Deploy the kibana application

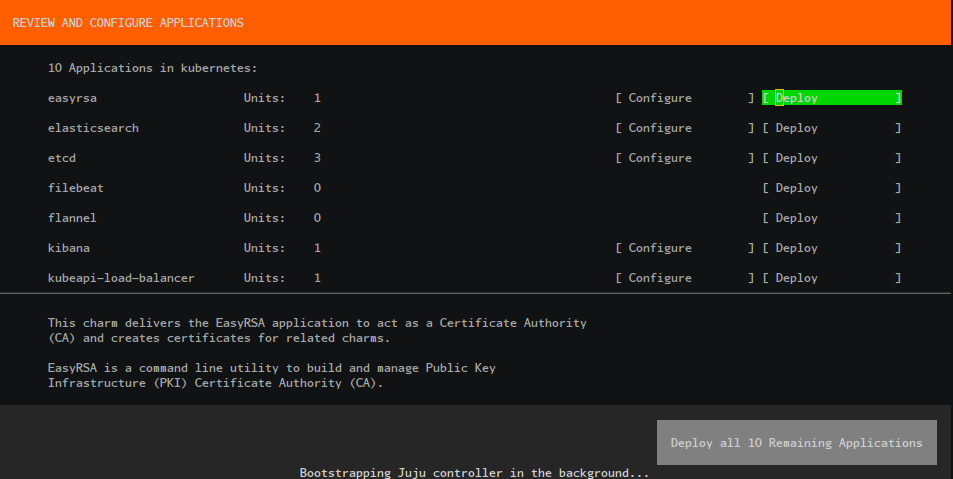(x=831, y=248)
